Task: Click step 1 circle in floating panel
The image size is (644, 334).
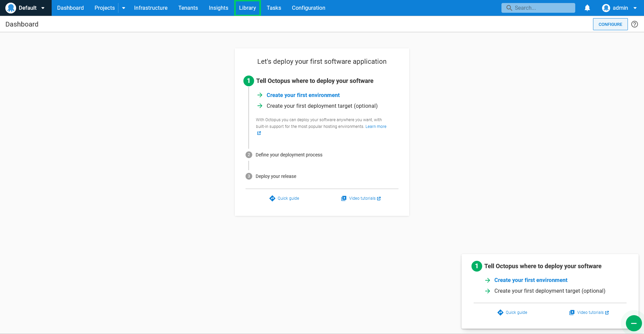Action: (477, 266)
